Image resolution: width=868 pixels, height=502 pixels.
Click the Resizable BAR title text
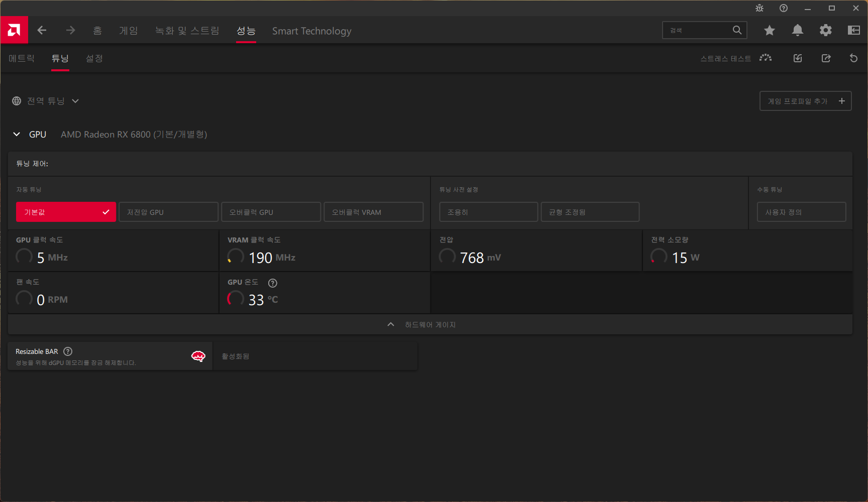click(37, 351)
